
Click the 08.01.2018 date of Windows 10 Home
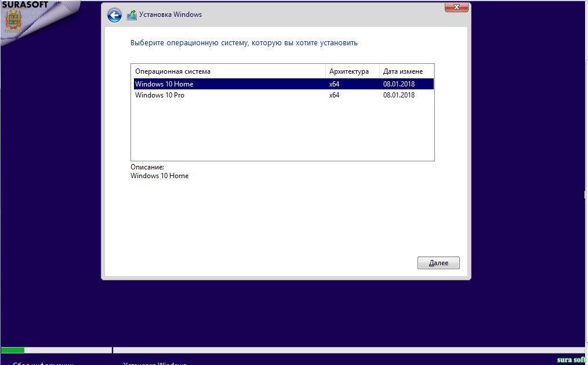click(398, 84)
